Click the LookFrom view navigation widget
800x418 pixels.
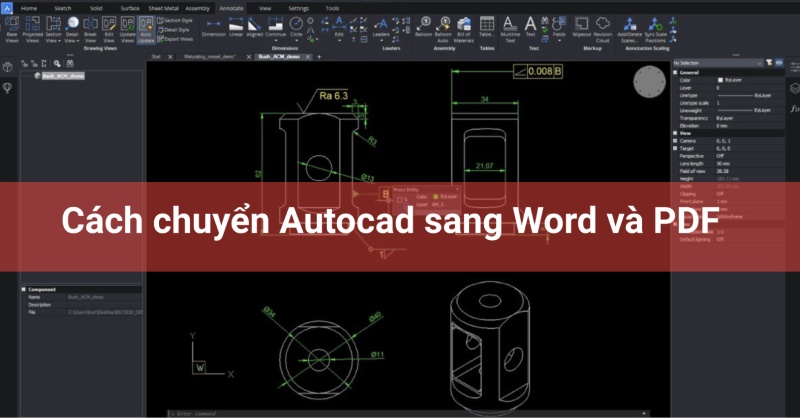(x=649, y=82)
